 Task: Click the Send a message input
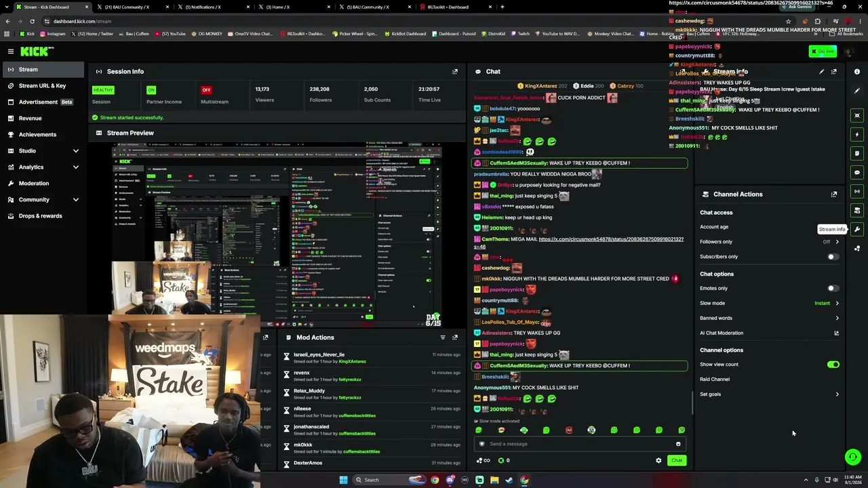click(580, 444)
